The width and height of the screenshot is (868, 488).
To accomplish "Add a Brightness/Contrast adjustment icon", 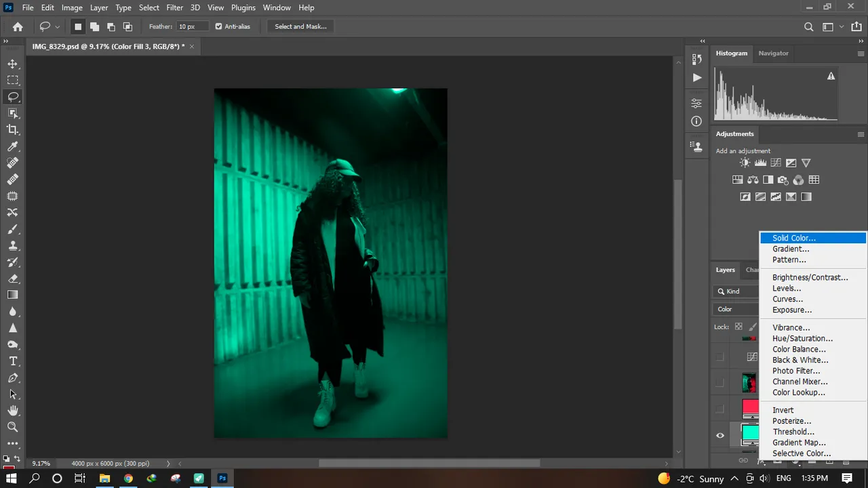I will (x=745, y=163).
